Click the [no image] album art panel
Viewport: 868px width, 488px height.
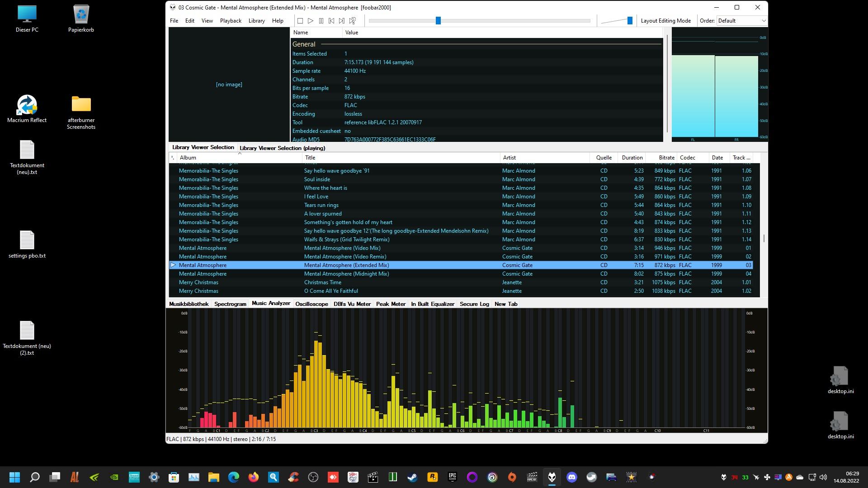point(229,84)
